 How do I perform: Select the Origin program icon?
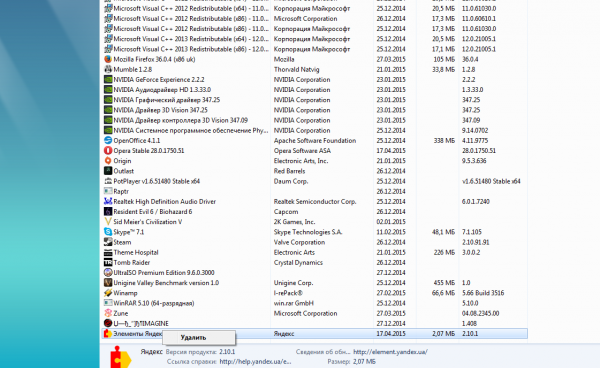click(108, 161)
